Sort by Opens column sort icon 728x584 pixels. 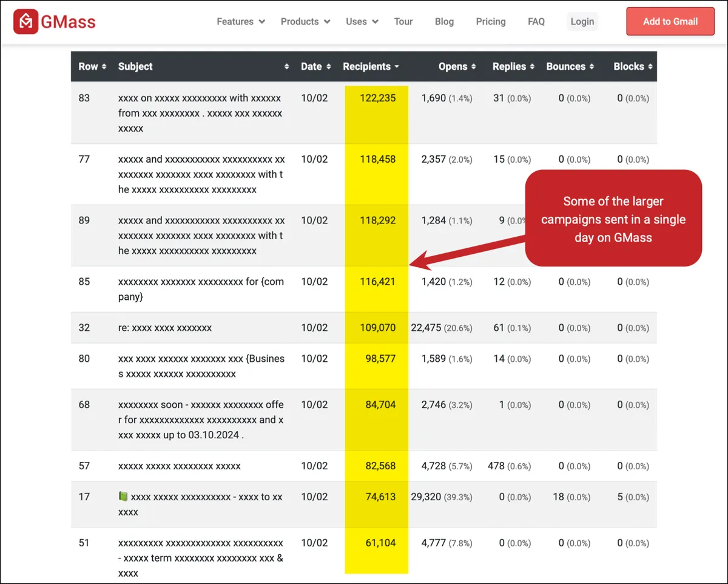pyautogui.click(x=474, y=67)
